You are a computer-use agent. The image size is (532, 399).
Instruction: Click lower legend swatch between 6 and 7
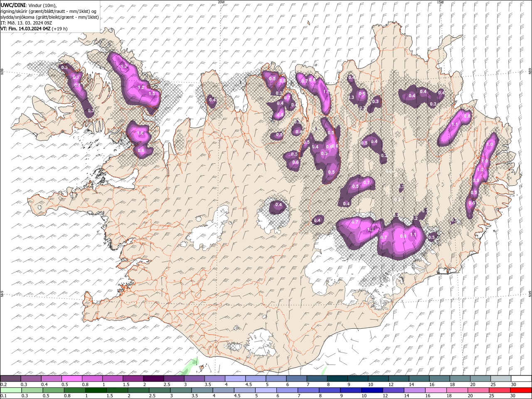[287, 390]
